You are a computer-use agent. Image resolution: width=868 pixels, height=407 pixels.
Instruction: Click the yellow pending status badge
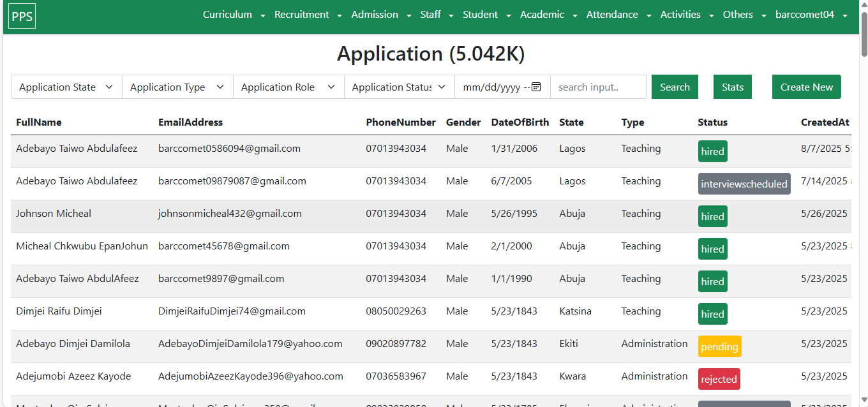[x=719, y=347]
